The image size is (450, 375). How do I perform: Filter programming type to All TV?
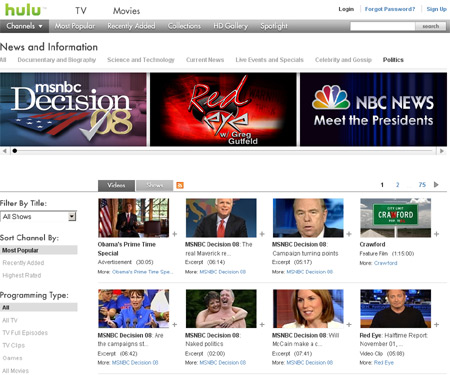coord(10,320)
